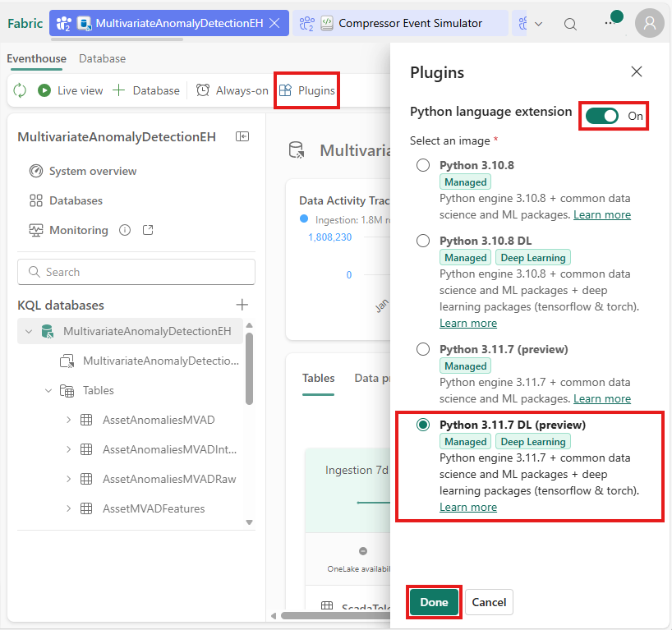The height and width of the screenshot is (630, 672).
Task: Select the Python 3.10.8 DL image
Action: tap(423, 241)
